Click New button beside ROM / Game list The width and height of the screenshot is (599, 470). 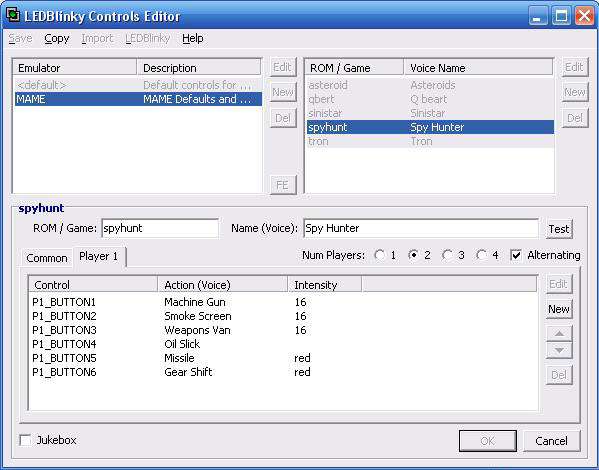575,92
